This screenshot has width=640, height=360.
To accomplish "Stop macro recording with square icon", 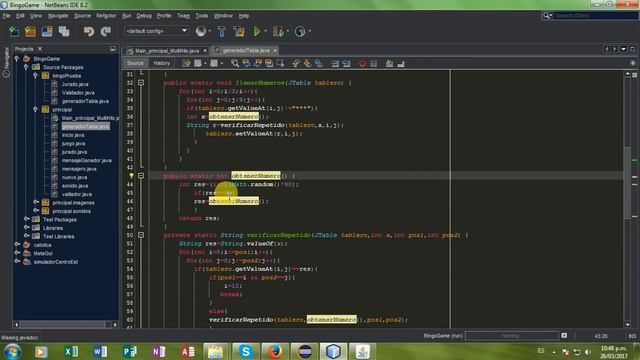I will tap(373, 63).
